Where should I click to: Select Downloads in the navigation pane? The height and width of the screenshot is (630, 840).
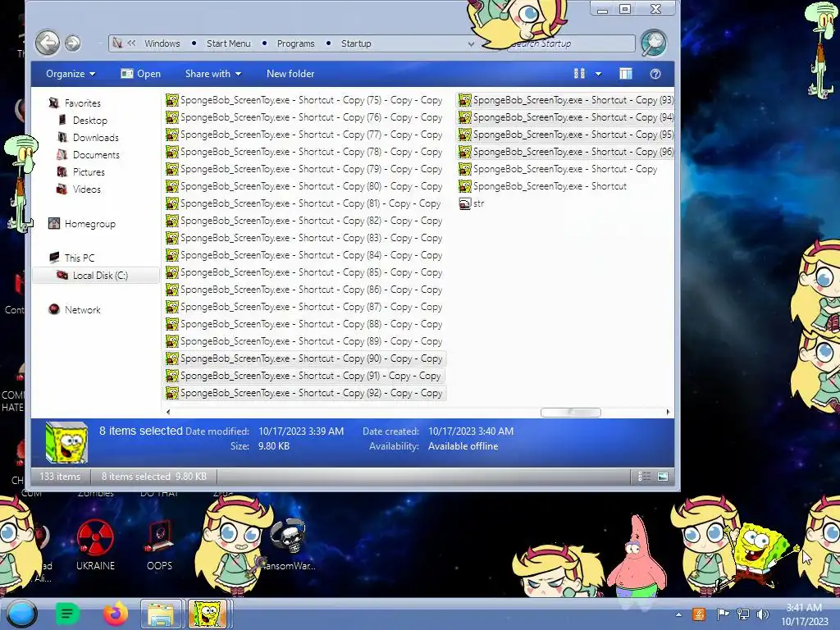(89, 137)
